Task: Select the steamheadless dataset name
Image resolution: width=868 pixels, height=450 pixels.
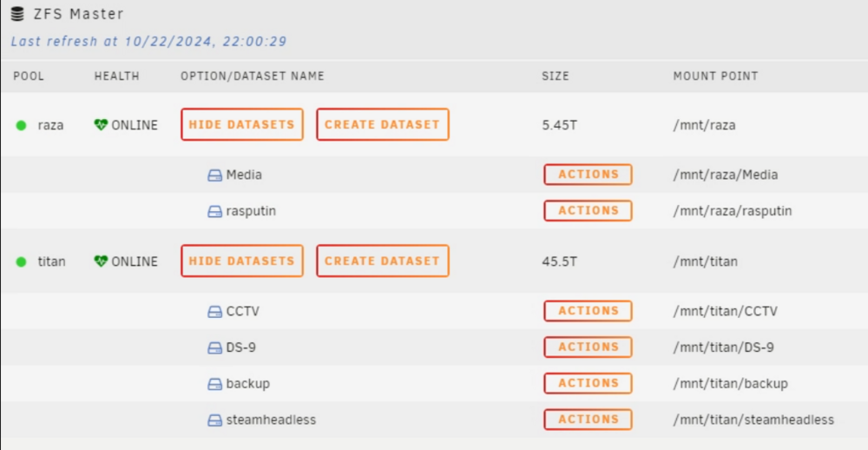Action: coord(271,420)
